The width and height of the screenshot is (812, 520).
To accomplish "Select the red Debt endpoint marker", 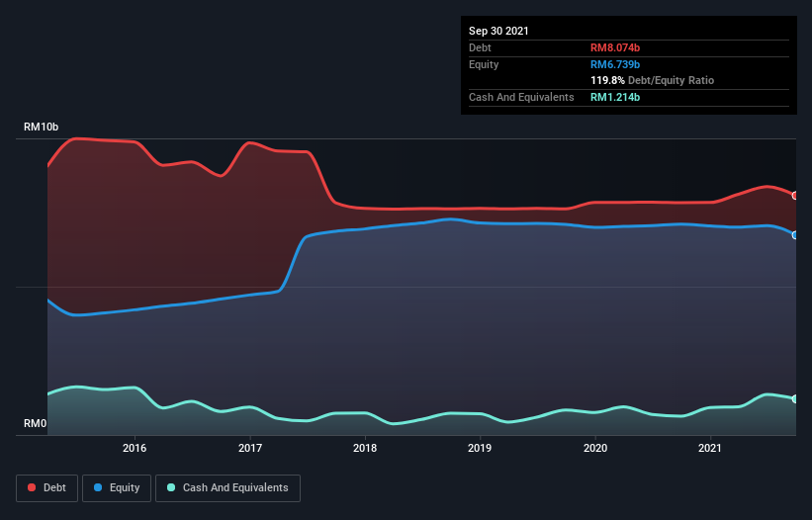I will pyautogui.click(x=795, y=196).
